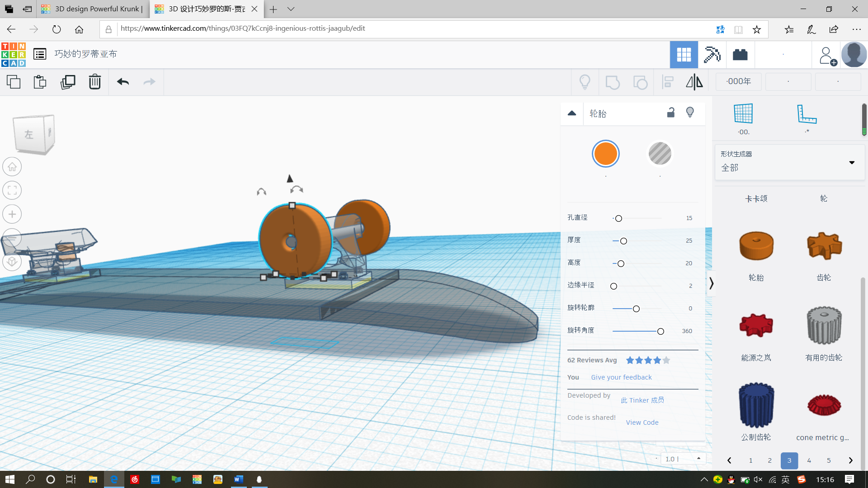Screen dimensions: 868x488
Task: Go to shapes page 5
Action: click(x=829, y=460)
